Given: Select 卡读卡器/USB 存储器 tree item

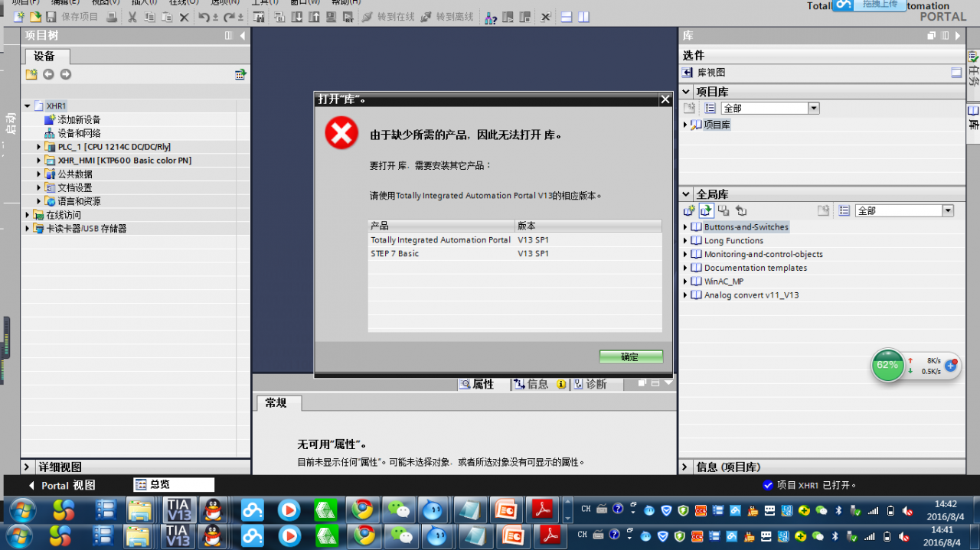Looking at the screenshot, I should (86, 229).
